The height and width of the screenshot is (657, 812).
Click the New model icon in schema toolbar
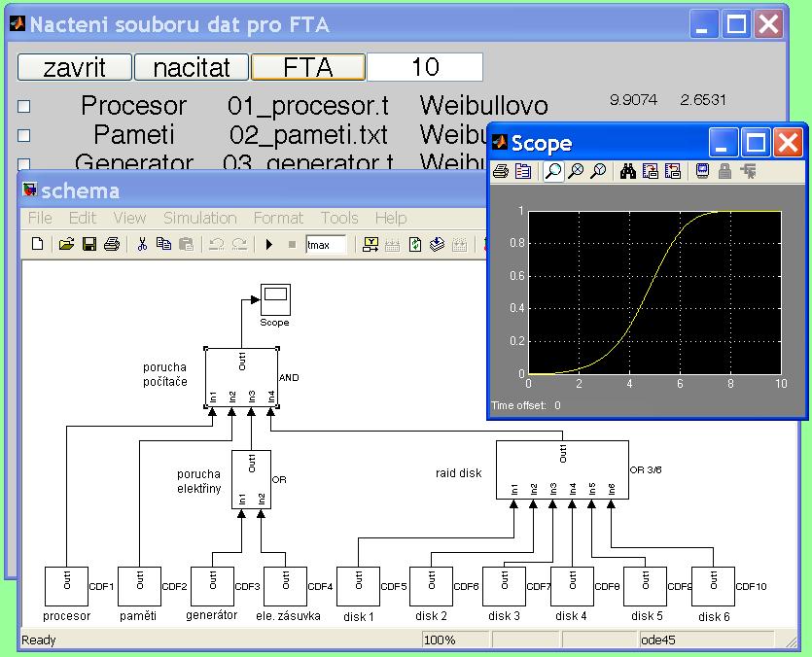pos(37,244)
